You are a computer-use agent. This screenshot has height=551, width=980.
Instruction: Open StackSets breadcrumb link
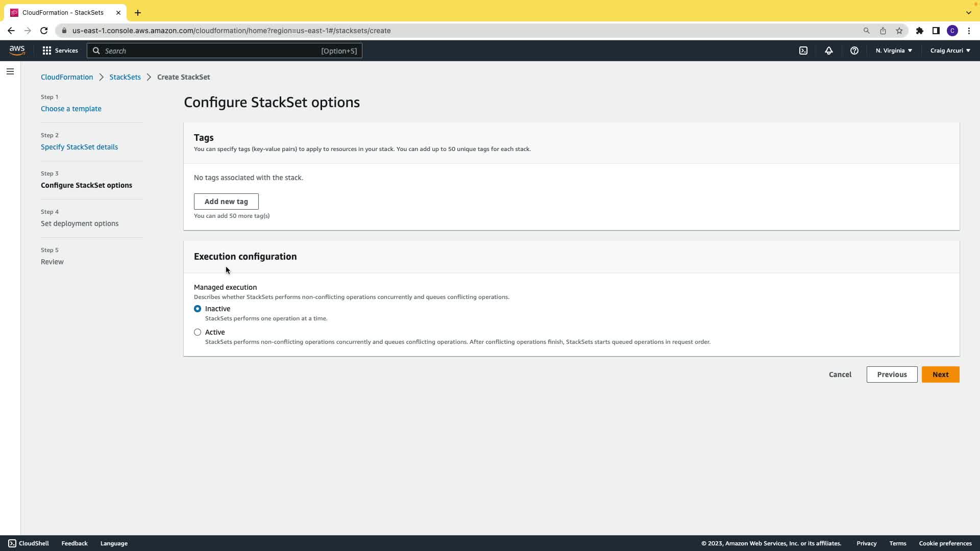tap(125, 77)
